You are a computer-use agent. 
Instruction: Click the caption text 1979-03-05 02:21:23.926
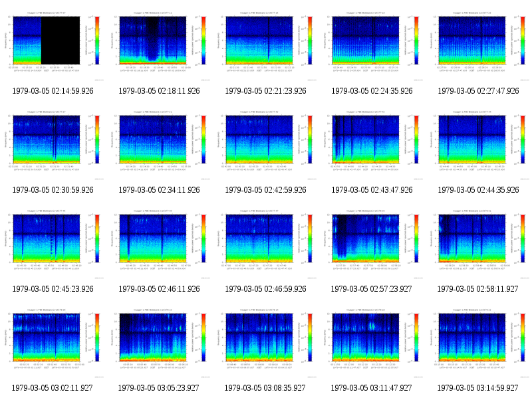(x=265, y=91)
